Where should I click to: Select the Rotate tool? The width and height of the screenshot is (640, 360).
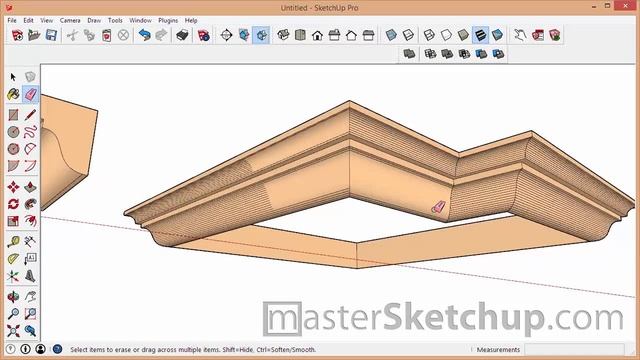[13, 204]
